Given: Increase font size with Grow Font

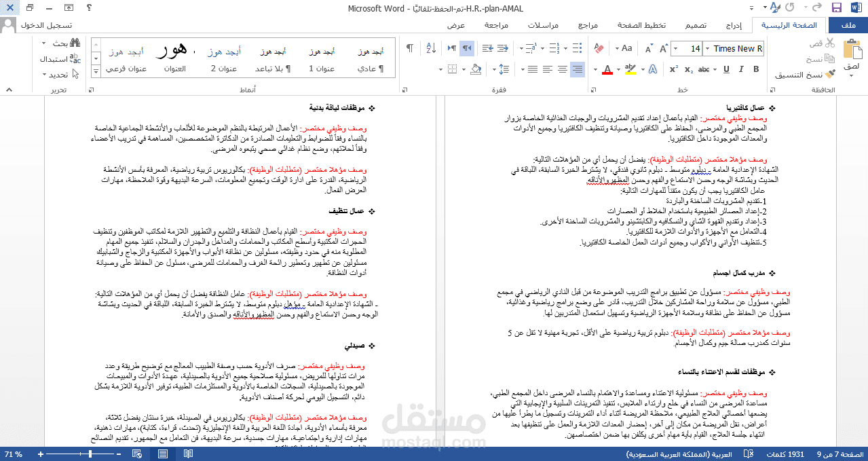Looking at the screenshot, I should (x=664, y=49).
